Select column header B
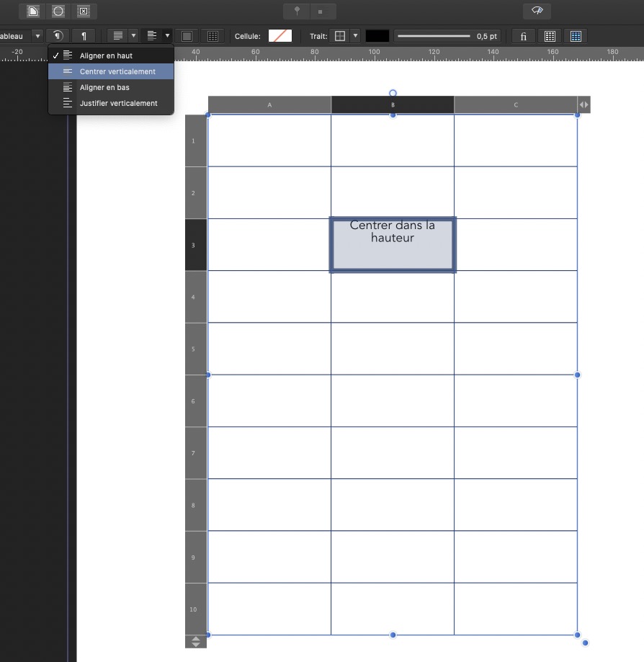 coord(393,104)
